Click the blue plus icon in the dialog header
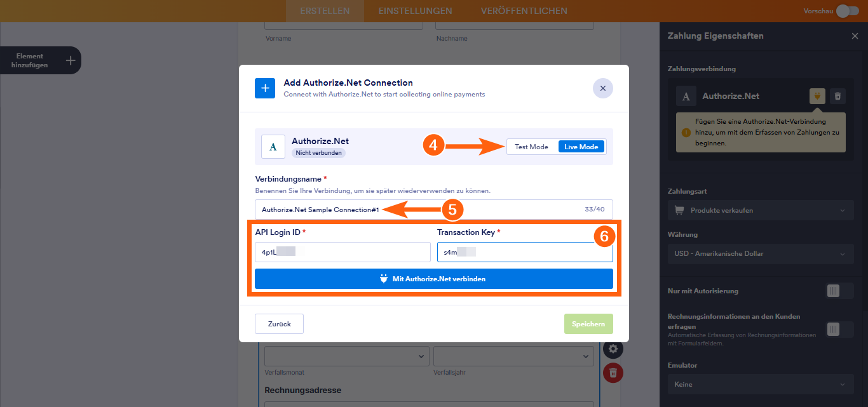This screenshot has height=407, width=868. (265, 88)
